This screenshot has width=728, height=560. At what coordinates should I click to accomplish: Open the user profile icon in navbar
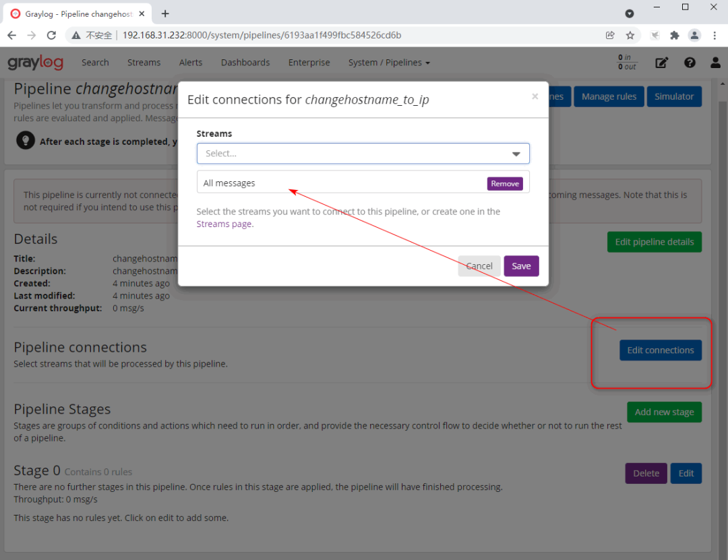(715, 63)
